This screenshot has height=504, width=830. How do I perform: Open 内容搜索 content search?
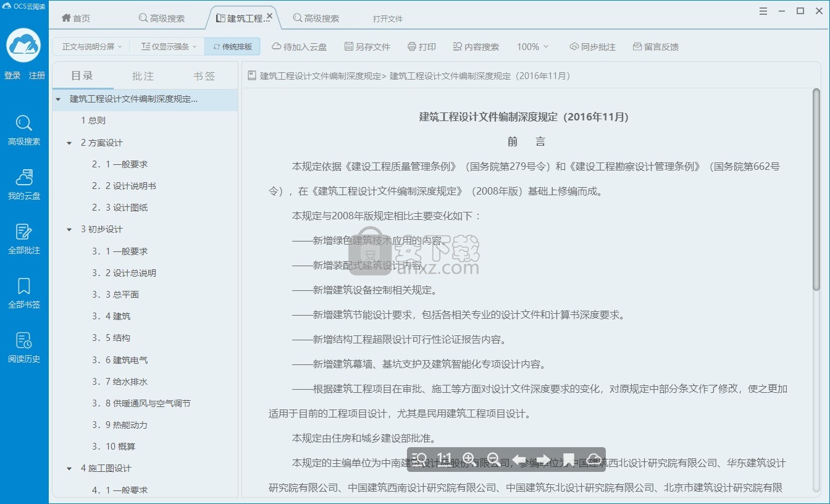point(476,46)
